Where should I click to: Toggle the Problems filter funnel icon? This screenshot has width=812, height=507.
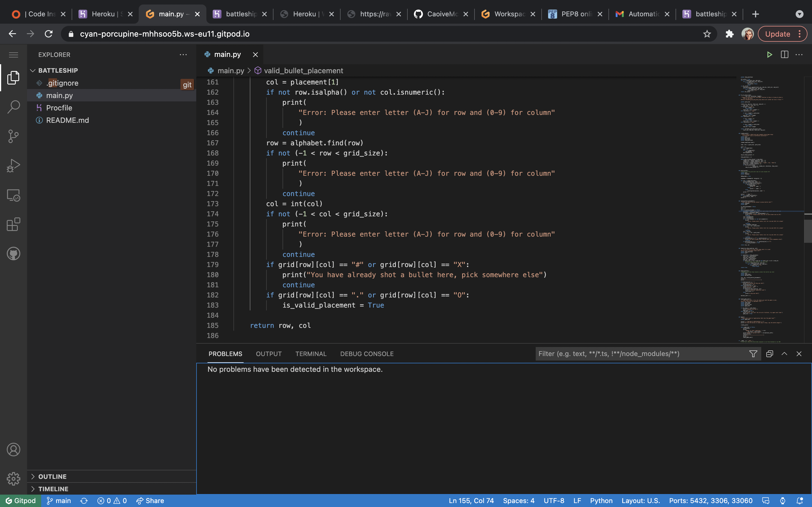click(753, 354)
